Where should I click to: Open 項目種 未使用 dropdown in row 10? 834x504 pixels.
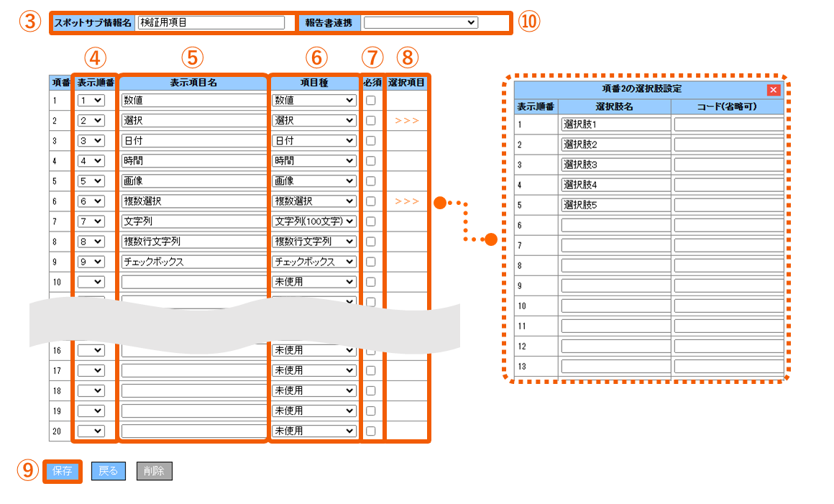(313, 283)
